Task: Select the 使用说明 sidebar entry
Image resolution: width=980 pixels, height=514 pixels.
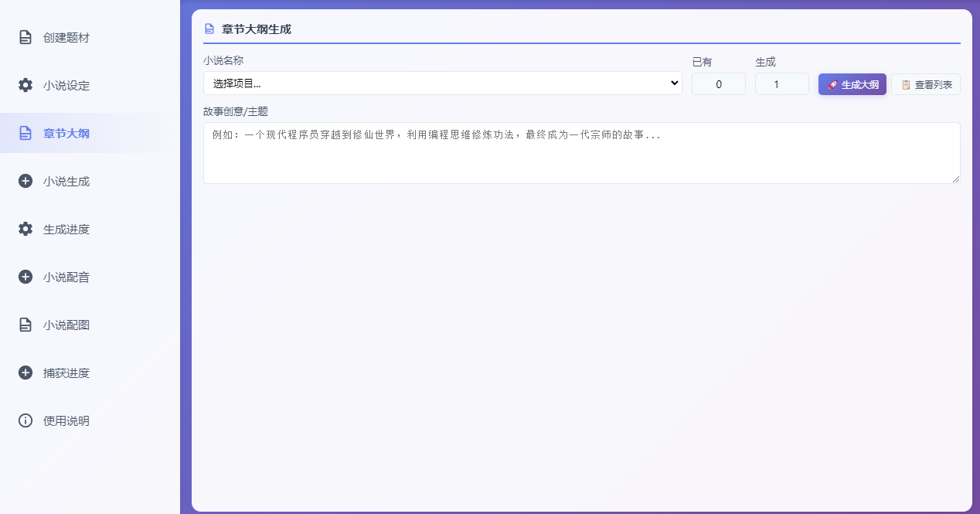Action: coord(66,420)
